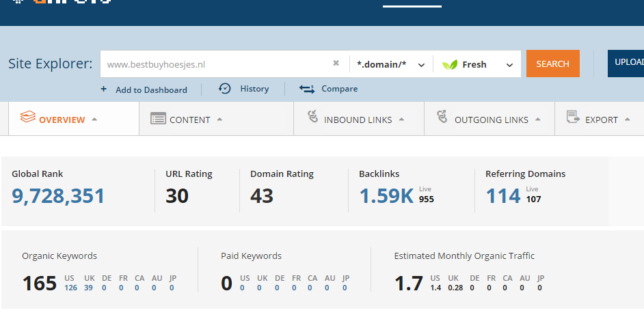The image size is (644, 317).
Task: Expand the Outgoing Links menu arrow
Action: [x=537, y=120]
